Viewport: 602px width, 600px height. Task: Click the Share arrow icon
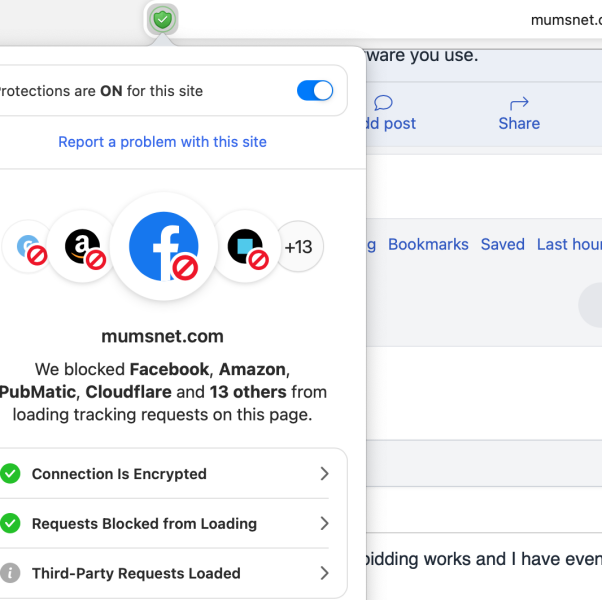click(519, 103)
